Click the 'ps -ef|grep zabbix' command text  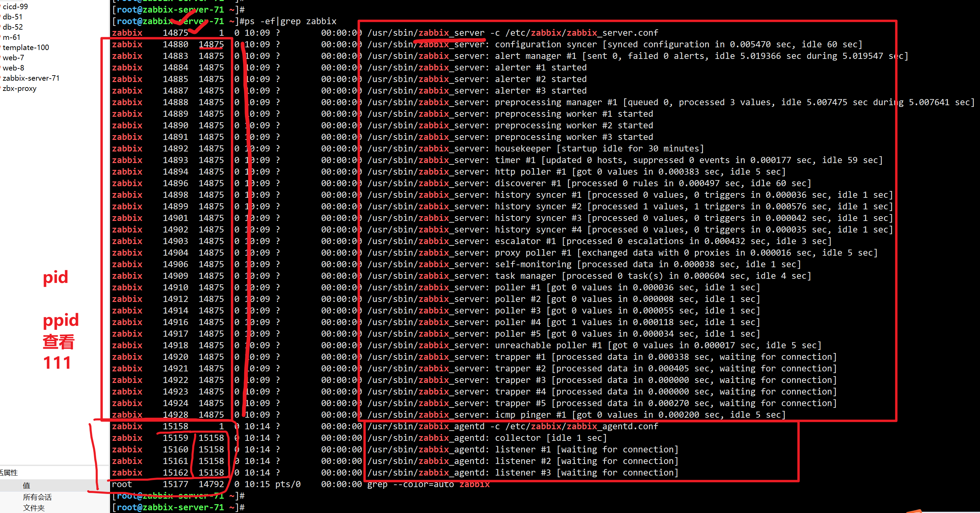[291, 21]
